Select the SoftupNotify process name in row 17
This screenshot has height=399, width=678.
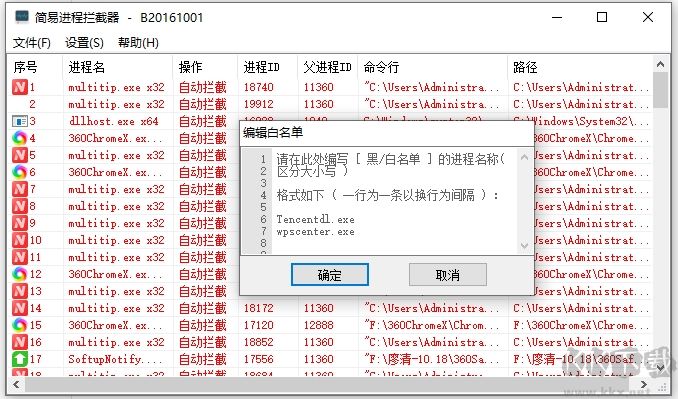115,359
